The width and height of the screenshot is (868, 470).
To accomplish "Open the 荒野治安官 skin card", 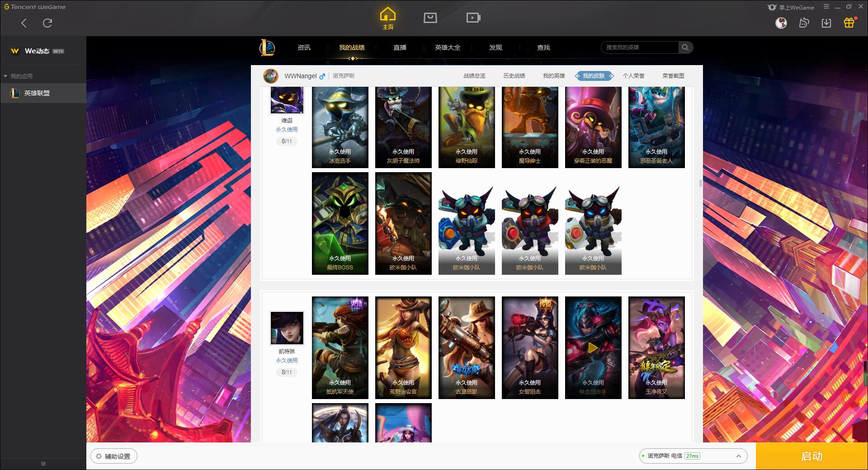I will coord(403,348).
